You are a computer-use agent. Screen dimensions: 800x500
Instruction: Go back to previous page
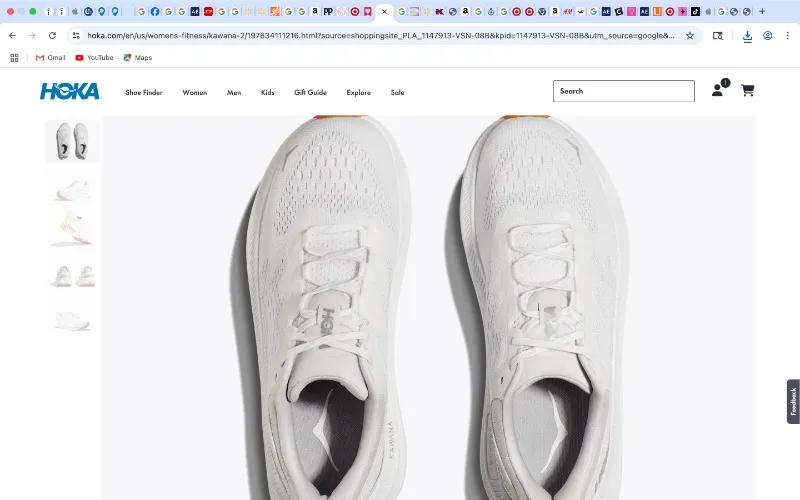tap(12, 36)
